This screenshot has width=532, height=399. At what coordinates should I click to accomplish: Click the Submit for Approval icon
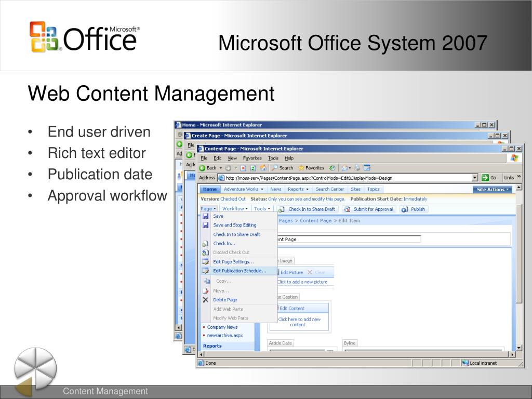point(347,209)
